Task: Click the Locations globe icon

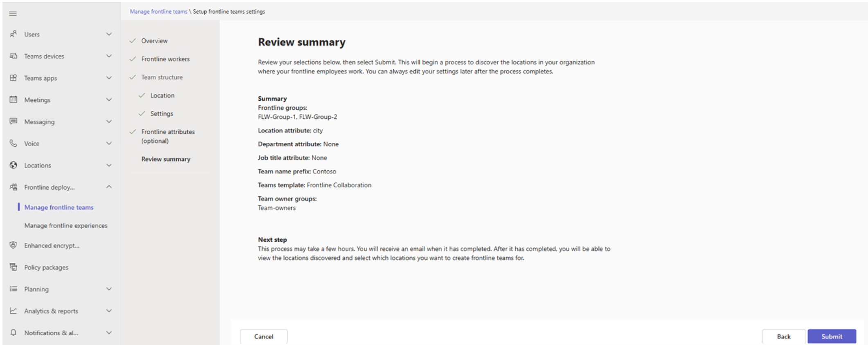Action: 14,165
